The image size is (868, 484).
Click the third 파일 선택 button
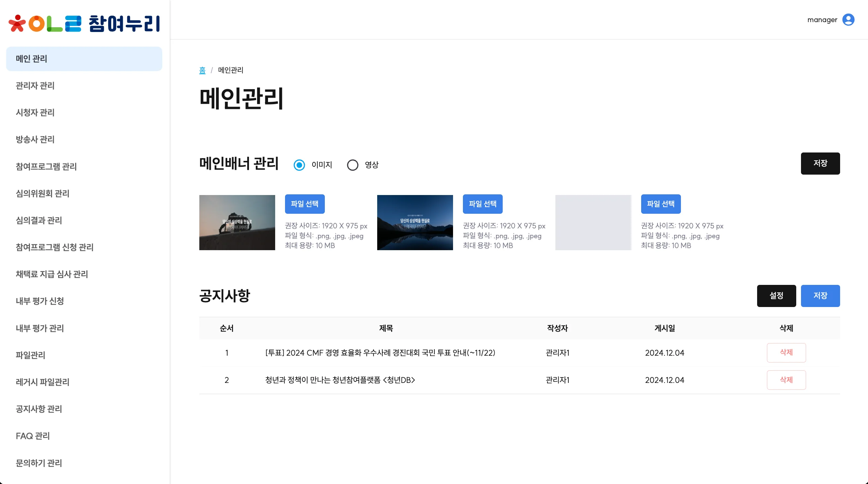tap(661, 204)
